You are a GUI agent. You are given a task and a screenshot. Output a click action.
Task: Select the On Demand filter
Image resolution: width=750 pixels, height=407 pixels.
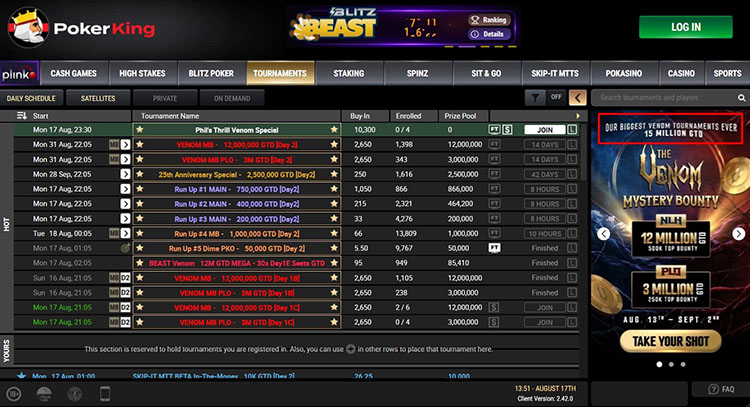pos(232,98)
